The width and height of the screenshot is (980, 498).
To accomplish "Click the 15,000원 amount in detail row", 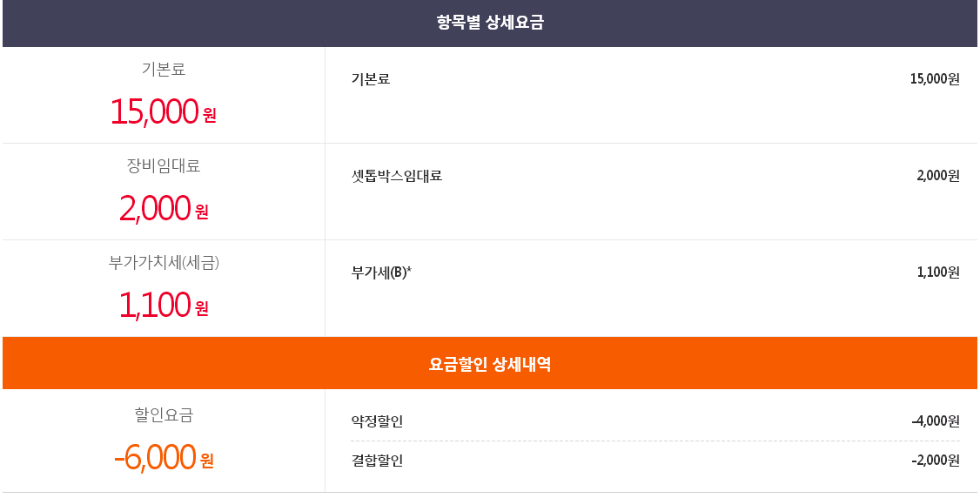I will (x=934, y=79).
